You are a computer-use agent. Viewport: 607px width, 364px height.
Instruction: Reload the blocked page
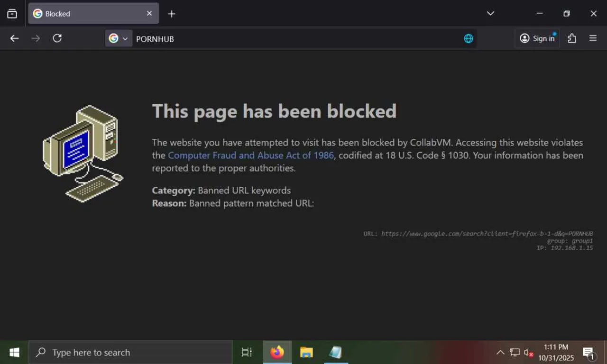pyautogui.click(x=57, y=38)
